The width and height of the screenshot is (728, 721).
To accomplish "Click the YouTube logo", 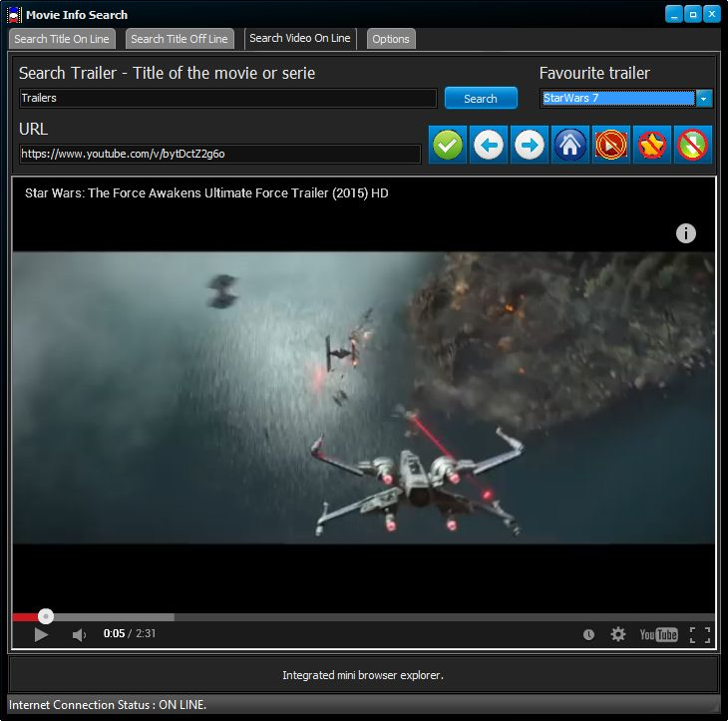I will tap(658, 634).
